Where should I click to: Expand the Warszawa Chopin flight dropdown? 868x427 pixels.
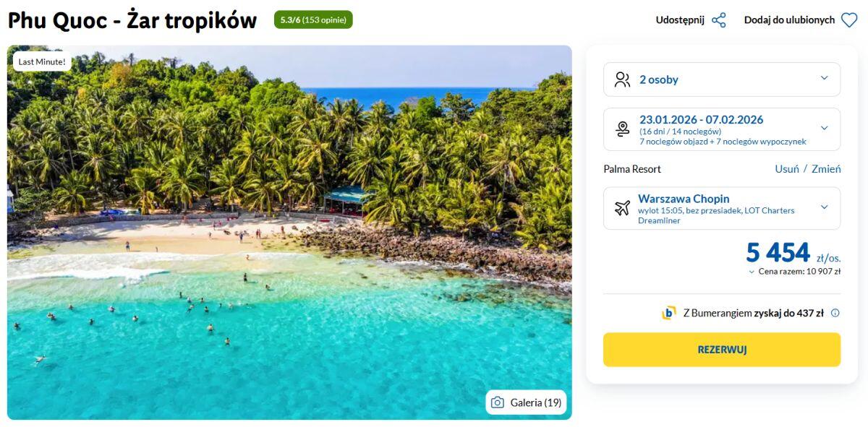[x=824, y=207]
